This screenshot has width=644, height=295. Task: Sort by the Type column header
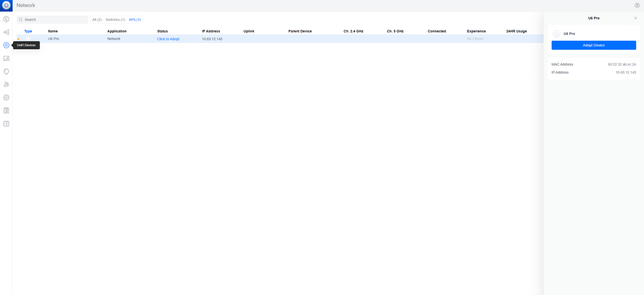28,31
